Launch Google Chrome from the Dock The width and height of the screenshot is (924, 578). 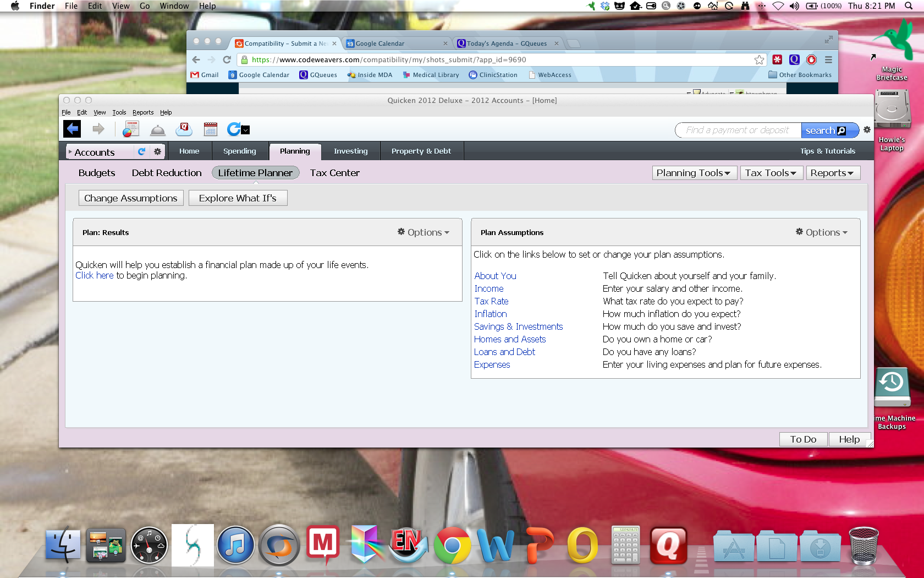pyautogui.click(x=452, y=546)
